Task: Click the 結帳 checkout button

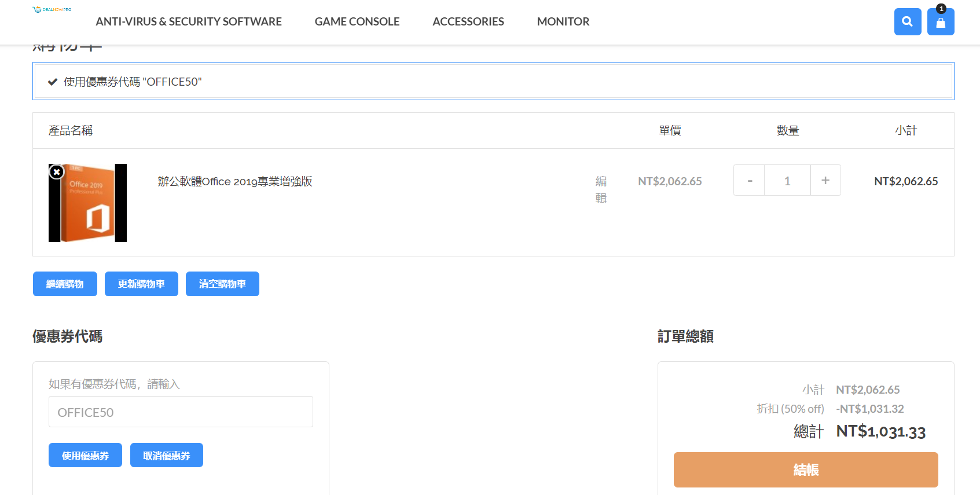Action: click(x=806, y=470)
